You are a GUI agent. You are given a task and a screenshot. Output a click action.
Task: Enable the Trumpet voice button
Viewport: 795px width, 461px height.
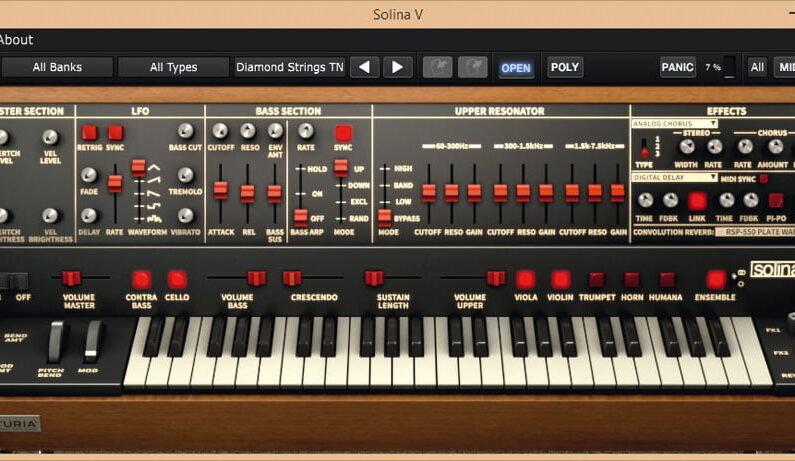click(x=596, y=279)
